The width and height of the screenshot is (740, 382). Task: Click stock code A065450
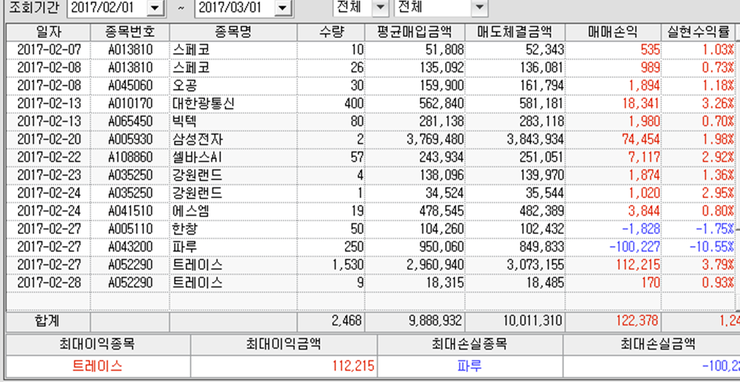tap(130, 122)
